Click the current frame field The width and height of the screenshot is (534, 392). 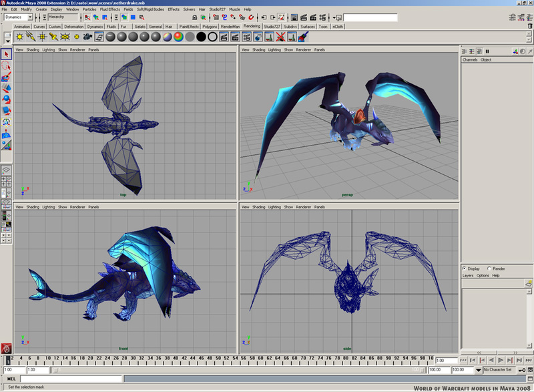pyautogui.click(x=447, y=361)
